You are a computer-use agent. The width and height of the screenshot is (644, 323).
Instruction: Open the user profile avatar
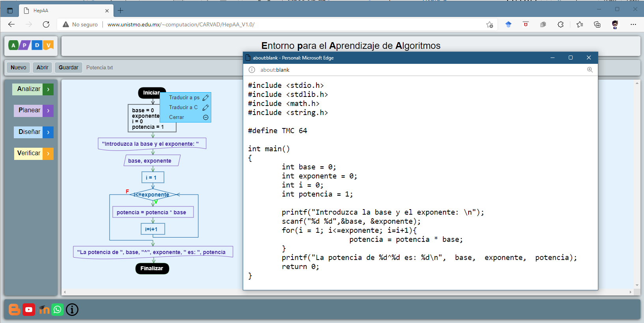point(615,24)
